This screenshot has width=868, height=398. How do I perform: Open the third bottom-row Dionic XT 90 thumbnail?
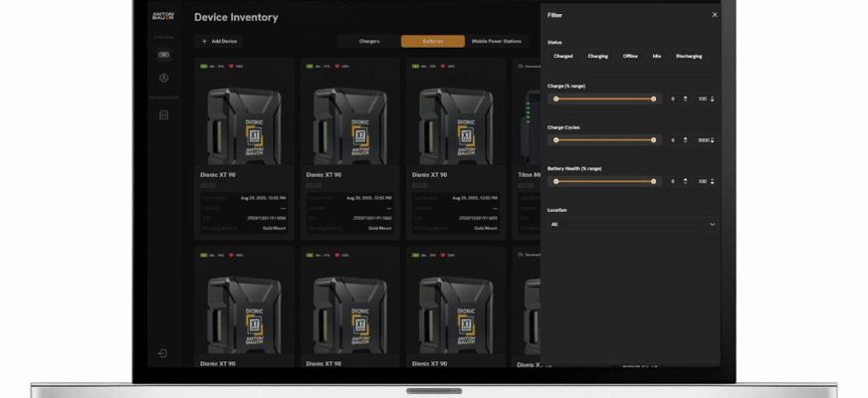click(x=456, y=315)
